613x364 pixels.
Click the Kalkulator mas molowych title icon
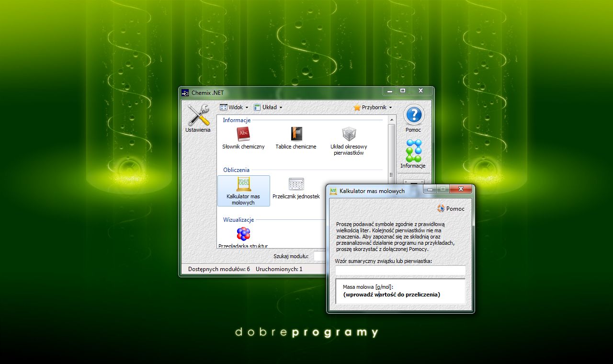(333, 191)
